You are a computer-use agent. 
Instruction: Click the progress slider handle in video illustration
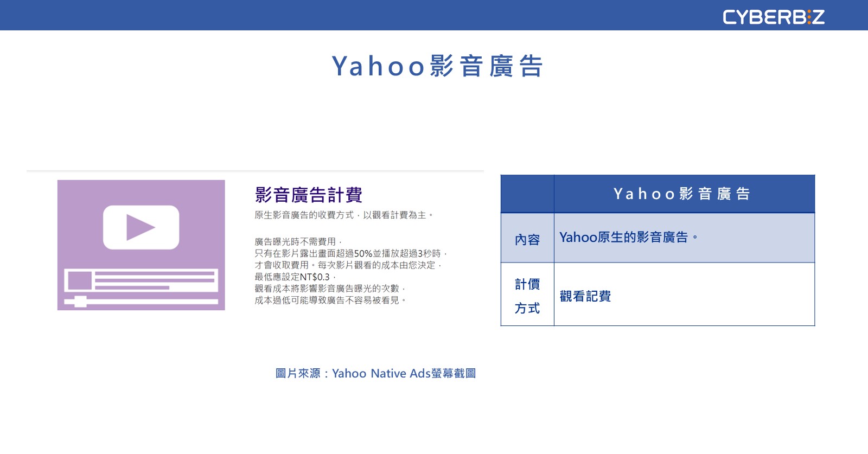(x=80, y=302)
